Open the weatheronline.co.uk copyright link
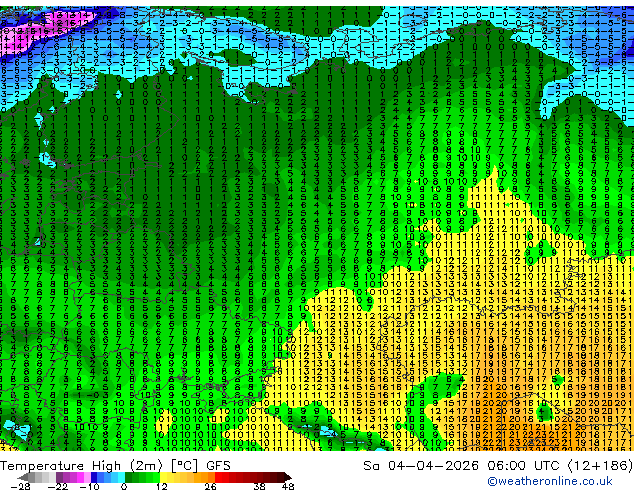 549,481
